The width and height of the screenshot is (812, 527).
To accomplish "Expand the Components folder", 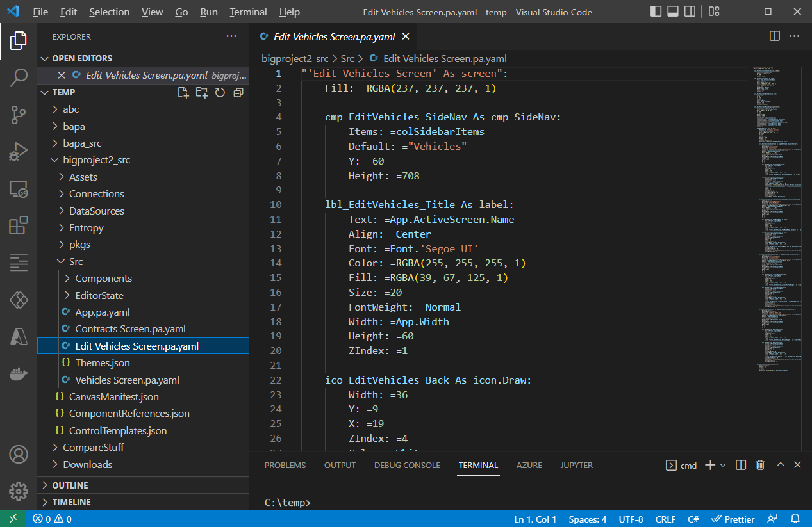I will pos(103,279).
